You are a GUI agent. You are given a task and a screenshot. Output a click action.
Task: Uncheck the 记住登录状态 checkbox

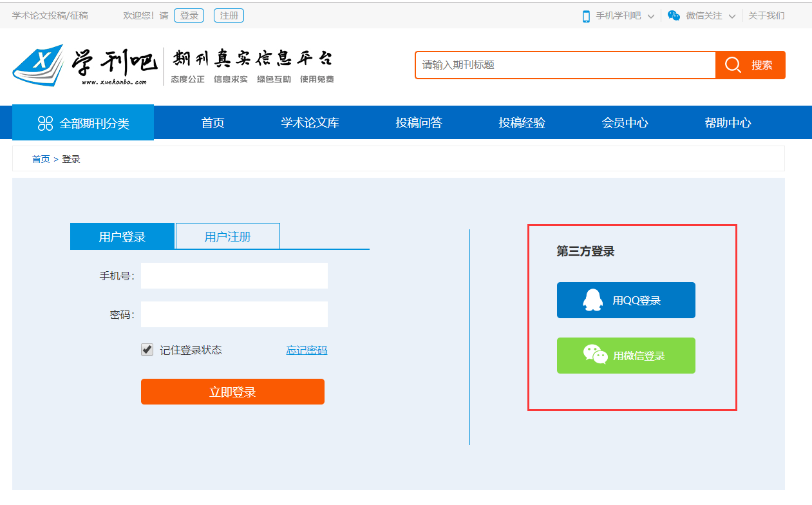(147, 350)
